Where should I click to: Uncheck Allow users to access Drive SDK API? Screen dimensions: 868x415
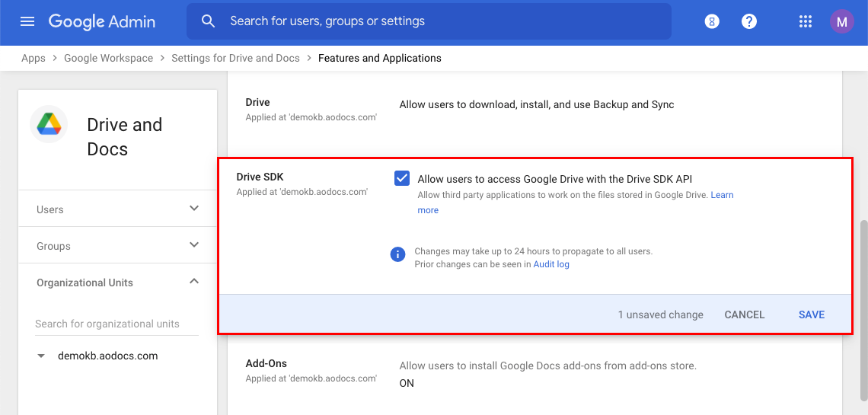(x=402, y=179)
